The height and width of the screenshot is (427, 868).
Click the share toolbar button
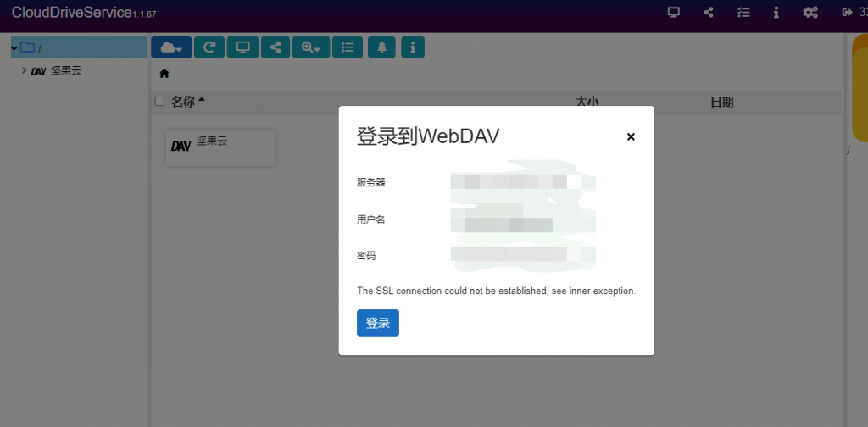tap(275, 47)
